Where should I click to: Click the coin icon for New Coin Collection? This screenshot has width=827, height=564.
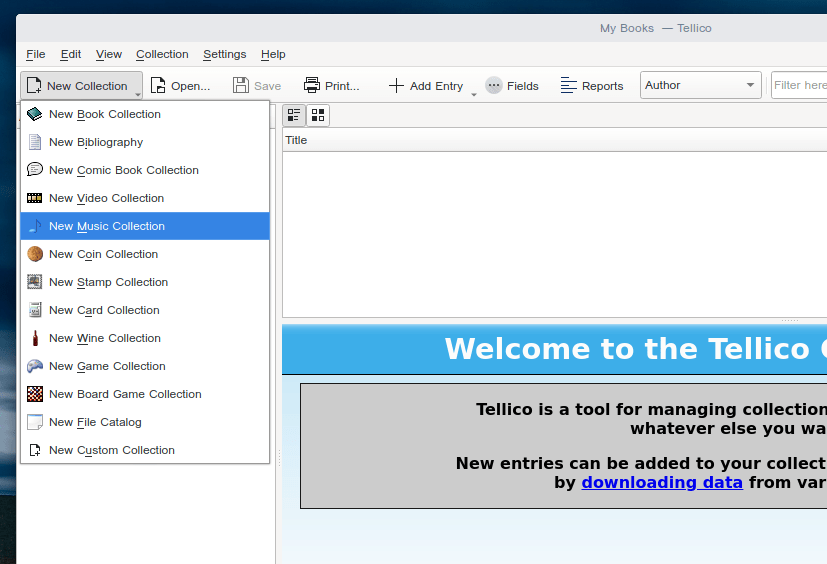click(x=35, y=254)
